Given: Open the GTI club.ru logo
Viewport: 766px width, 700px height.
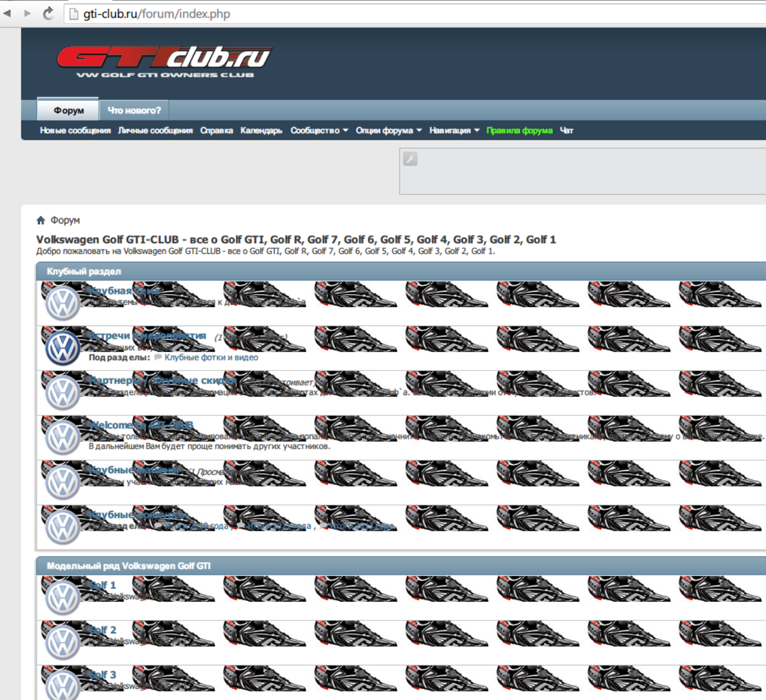Looking at the screenshot, I should pos(164,62).
